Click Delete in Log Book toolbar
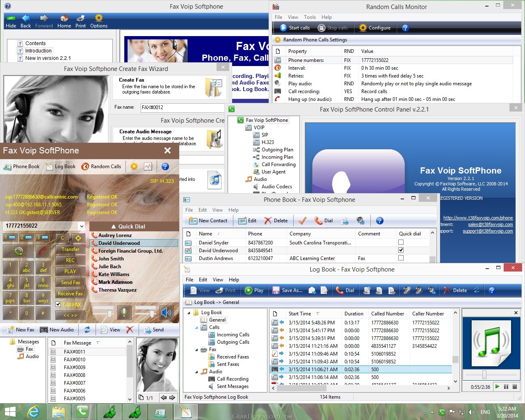The image size is (525, 420). click(x=455, y=290)
